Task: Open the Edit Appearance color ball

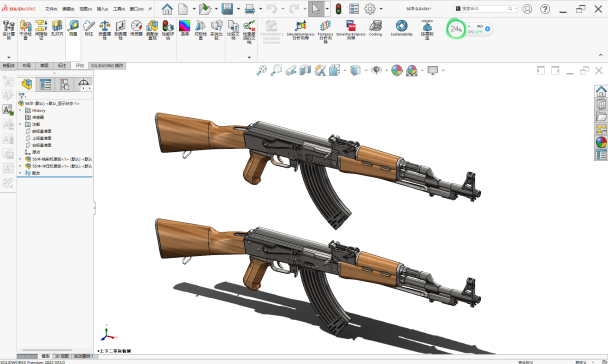Action: [397, 70]
